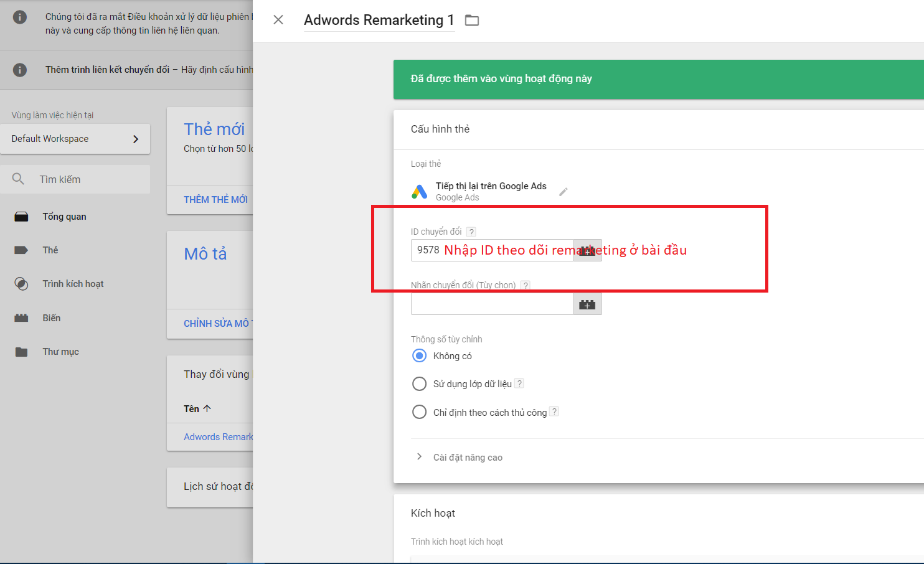Click the Biến variable icon
The image size is (924, 564).
tap(21, 318)
